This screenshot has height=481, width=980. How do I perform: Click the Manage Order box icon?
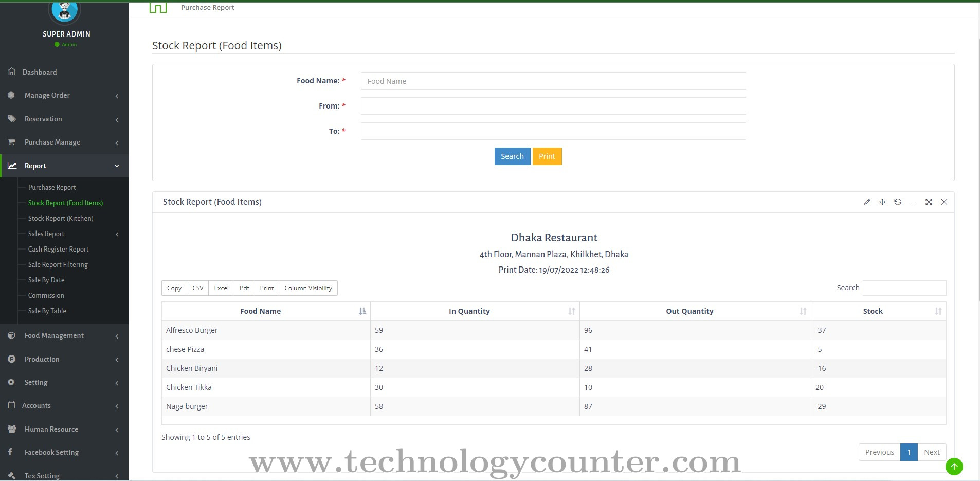[x=11, y=95]
